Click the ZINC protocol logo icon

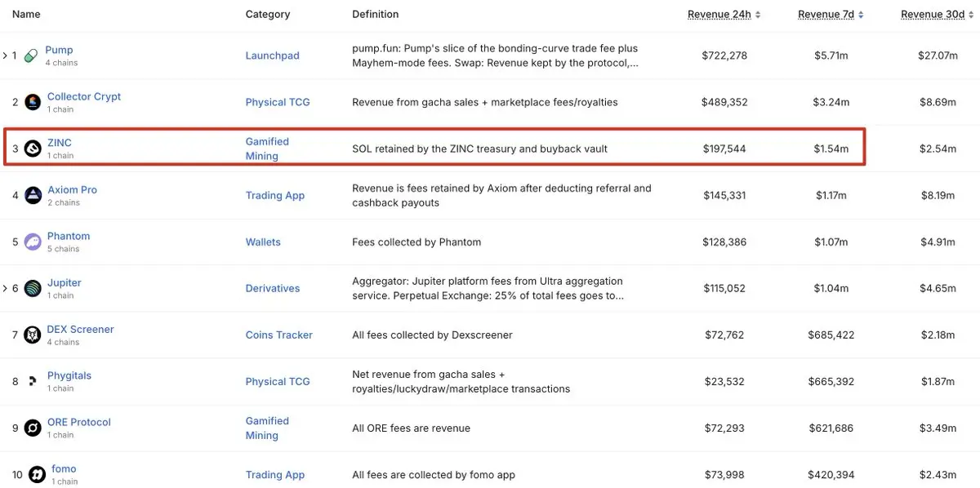point(33,149)
